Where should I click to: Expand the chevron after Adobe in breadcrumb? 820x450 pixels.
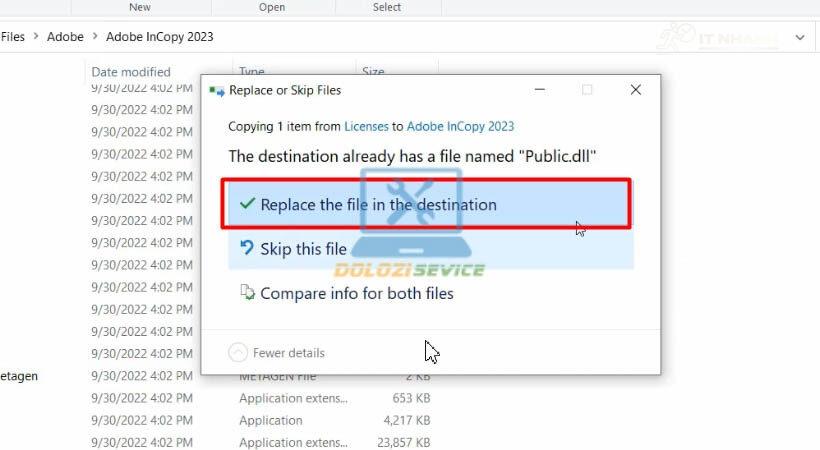[x=95, y=37]
